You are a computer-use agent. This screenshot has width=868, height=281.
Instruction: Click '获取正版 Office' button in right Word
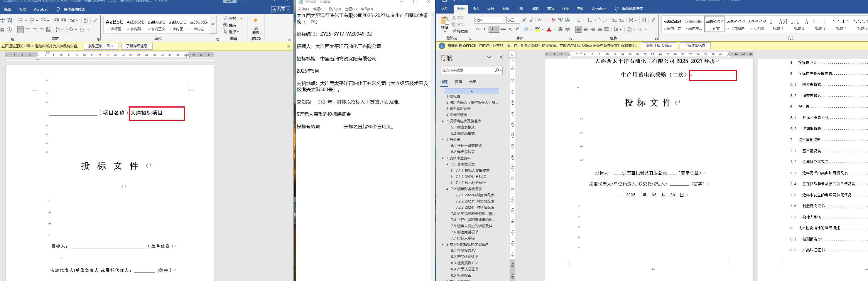(659, 46)
